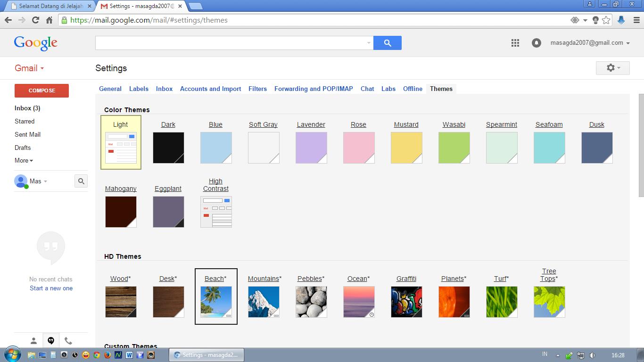Screen dimensions: 644x362
Task: Open the Yahoo smiley icon on taskbar
Action: click(86, 355)
